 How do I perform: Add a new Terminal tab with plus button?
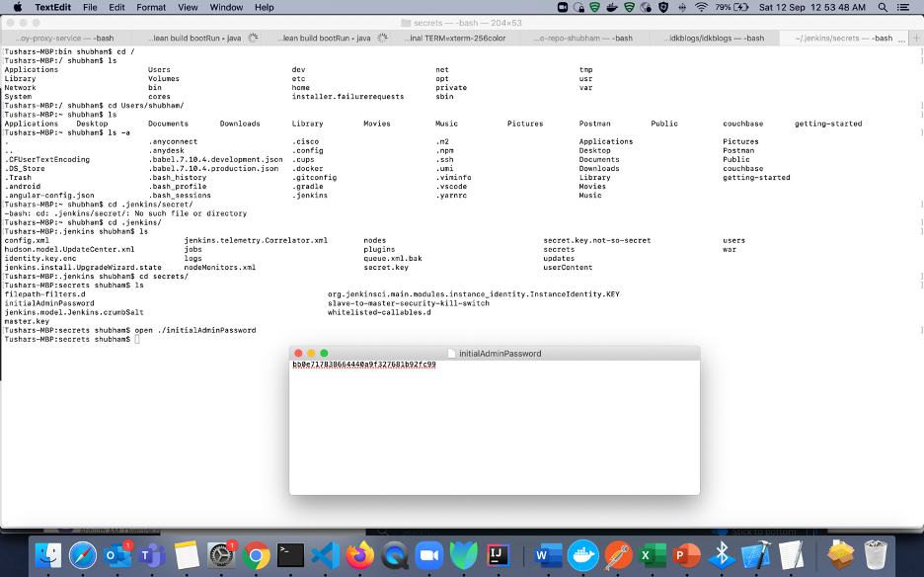(x=916, y=38)
